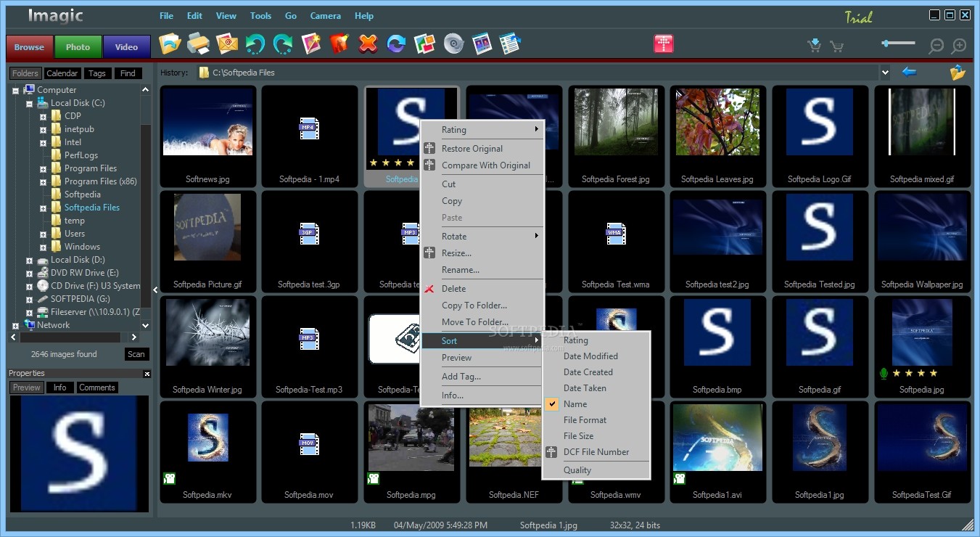The height and width of the screenshot is (537, 980).
Task: Expand the inetpub folder node
Action: (x=43, y=129)
